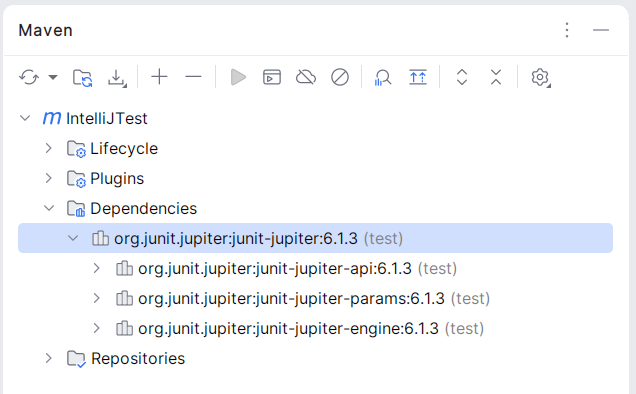The height and width of the screenshot is (394, 636).
Task: Open Maven panel options three-dot menu
Action: pos(567,30)
